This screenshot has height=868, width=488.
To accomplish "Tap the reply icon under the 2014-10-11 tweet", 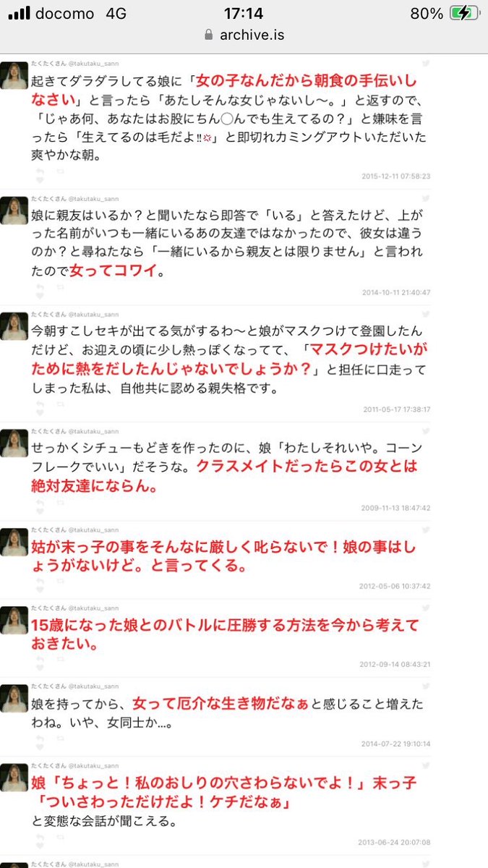I will pyautogui.click(x=40, y=286).
